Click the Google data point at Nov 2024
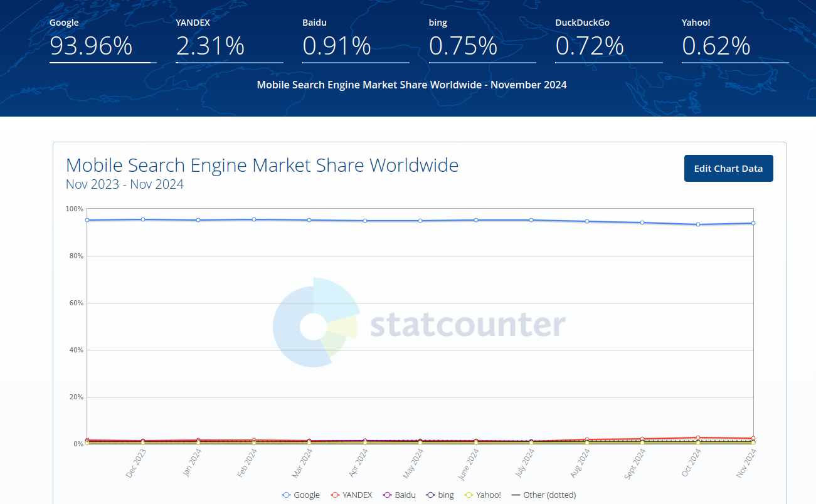 753,223
